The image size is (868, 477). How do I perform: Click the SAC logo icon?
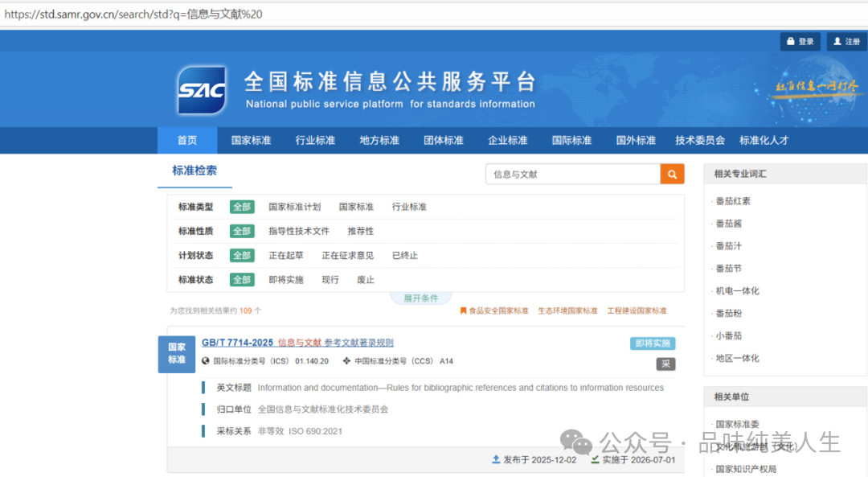coord(202,90)
